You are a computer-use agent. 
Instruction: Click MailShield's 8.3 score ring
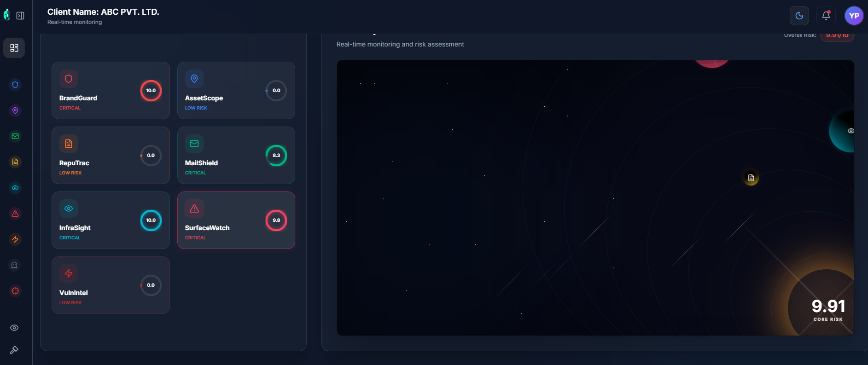click(276, 155)
